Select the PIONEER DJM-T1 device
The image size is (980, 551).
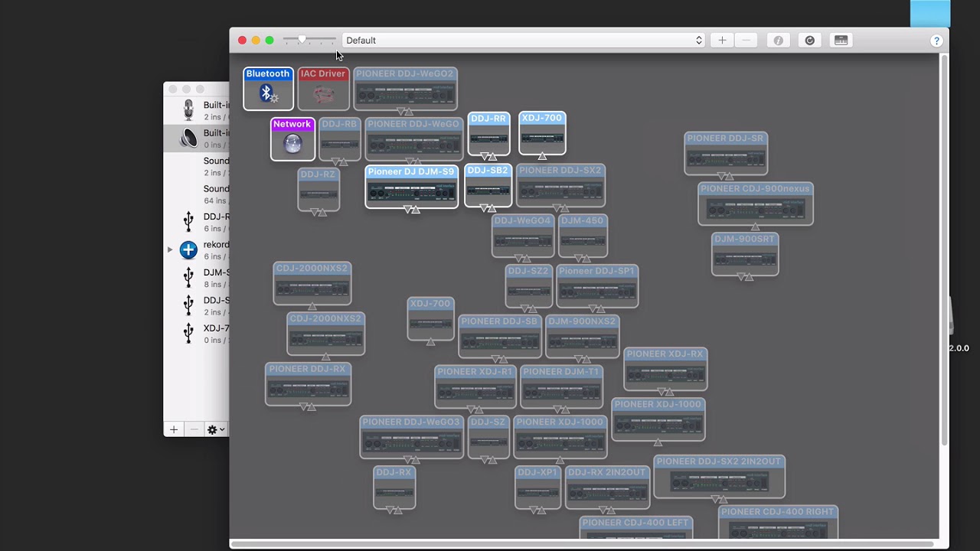coord(561,386)
